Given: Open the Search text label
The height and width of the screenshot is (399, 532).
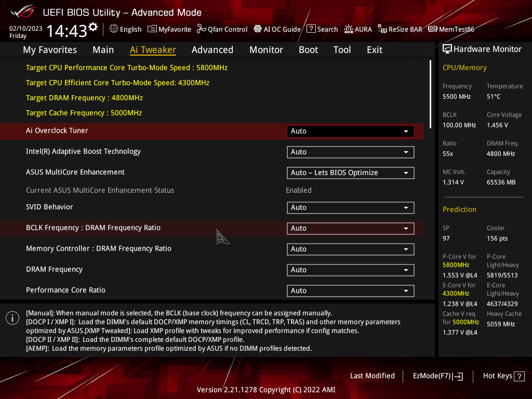Looking at the screenshot, I should (327, 30).
